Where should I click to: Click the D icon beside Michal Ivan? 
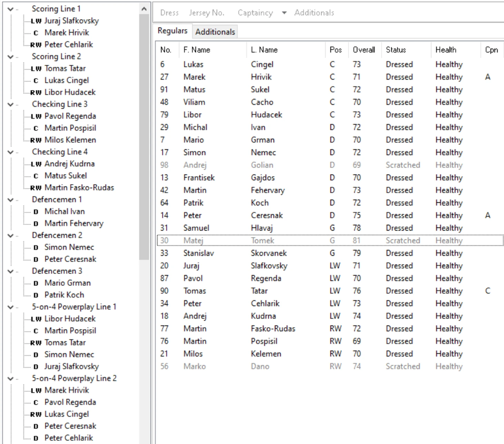click(x=36, y=212)
